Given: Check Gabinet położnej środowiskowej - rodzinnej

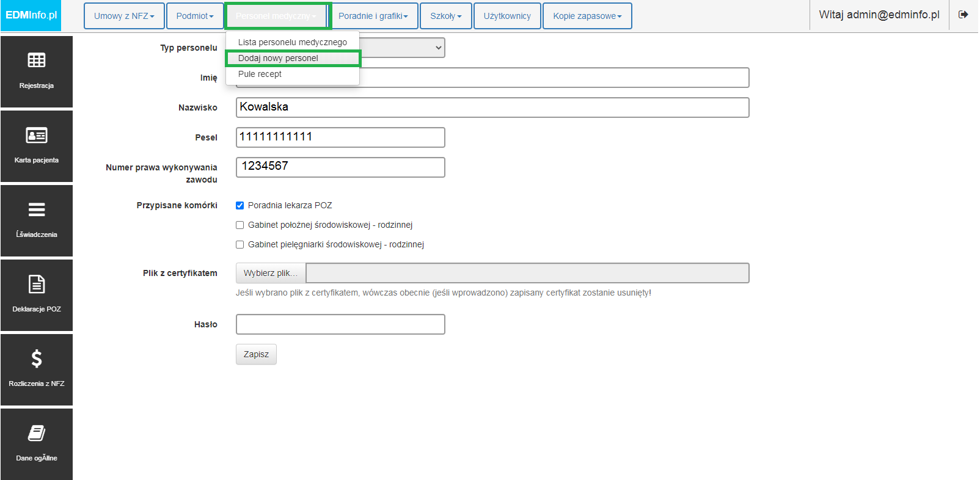Looking at the screenshot, I should point(240,225).
